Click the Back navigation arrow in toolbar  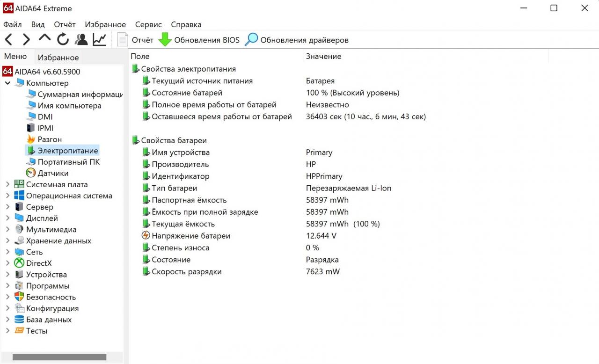click(x=9, y=40)
